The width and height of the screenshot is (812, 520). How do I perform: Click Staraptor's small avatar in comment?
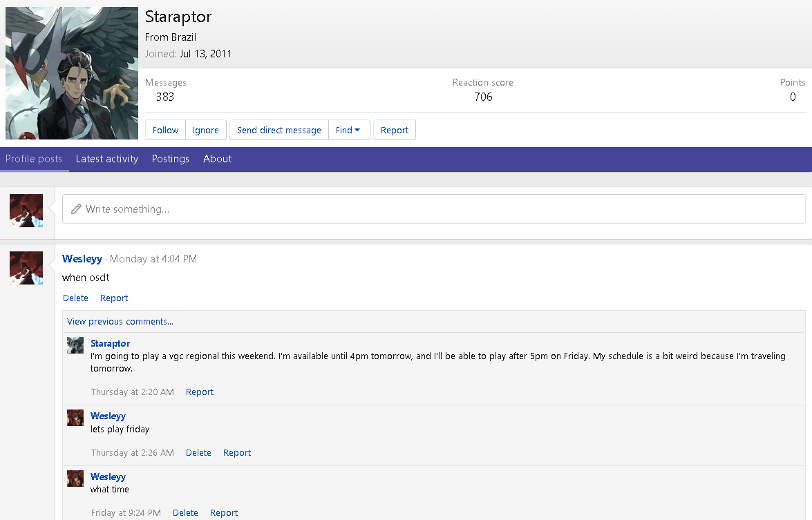[x=75, y=345]
